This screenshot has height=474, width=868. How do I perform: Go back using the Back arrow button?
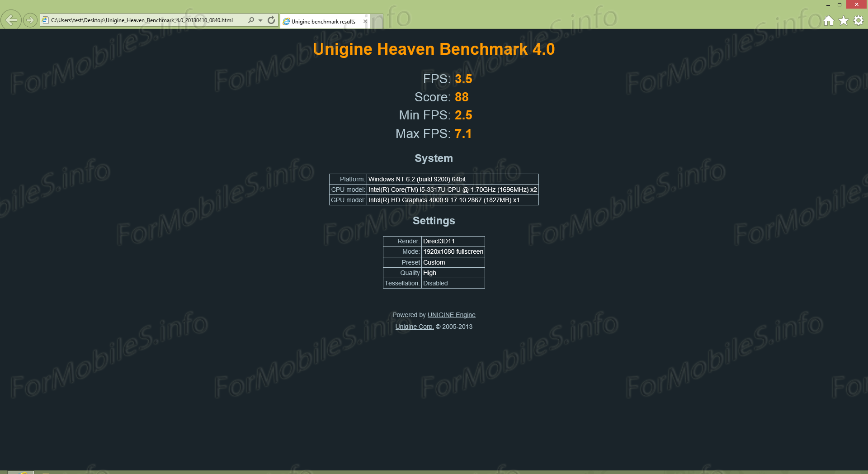point(11,20)
